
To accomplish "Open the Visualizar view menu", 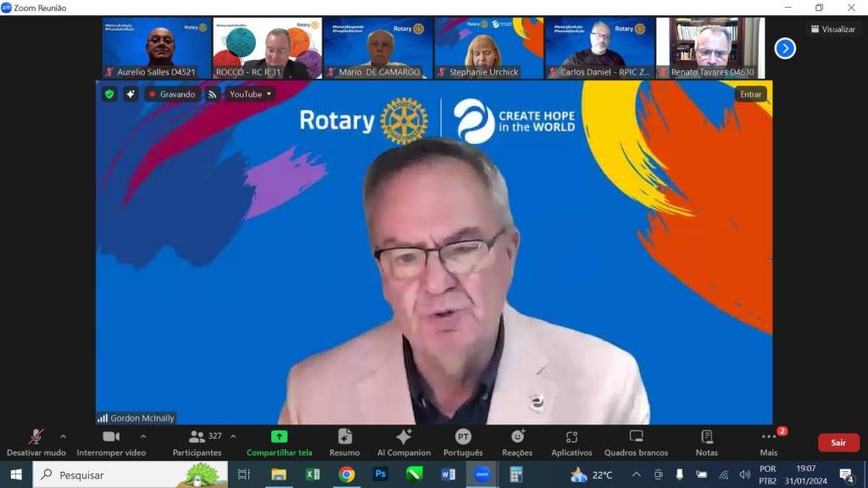I will [x=832, y=29].
